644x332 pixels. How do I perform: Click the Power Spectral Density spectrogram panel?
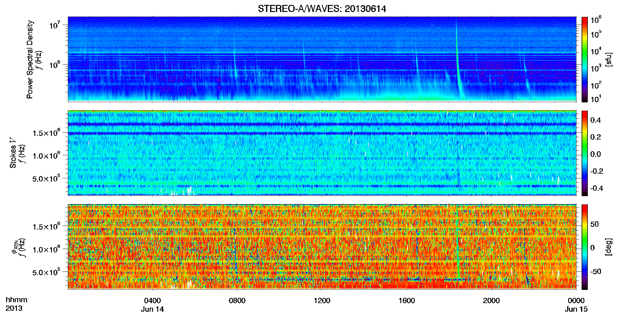click(x=322, y=59)
